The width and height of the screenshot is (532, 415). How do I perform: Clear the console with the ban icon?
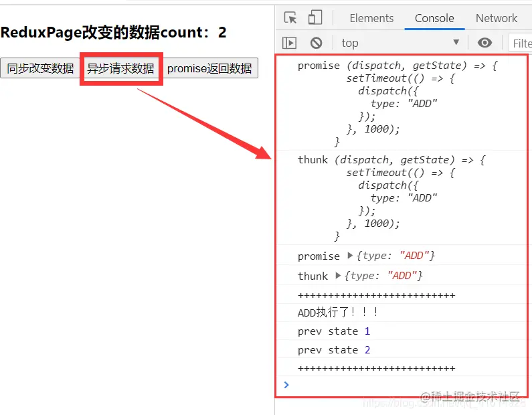click(317, 43)
